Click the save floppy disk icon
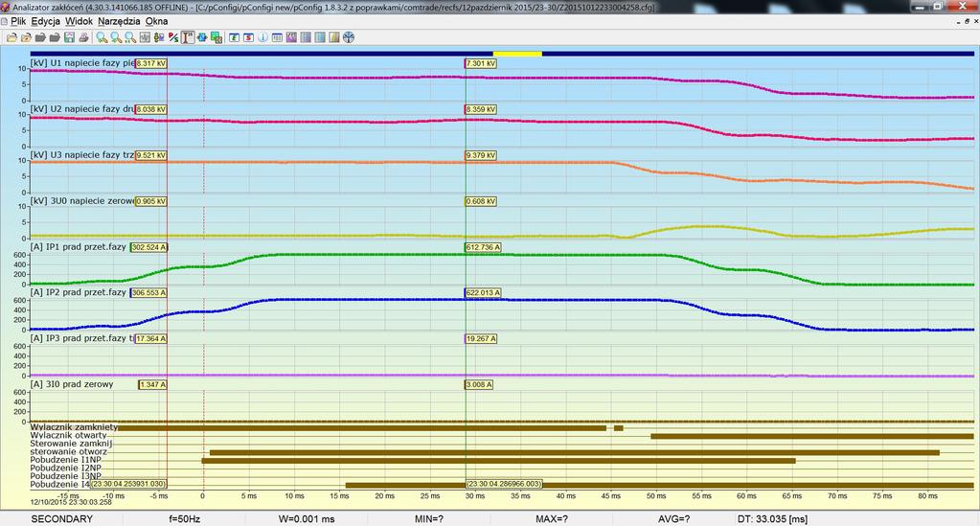Image resolution: width=980 pixels, height=526 pixels. [69, 37]
